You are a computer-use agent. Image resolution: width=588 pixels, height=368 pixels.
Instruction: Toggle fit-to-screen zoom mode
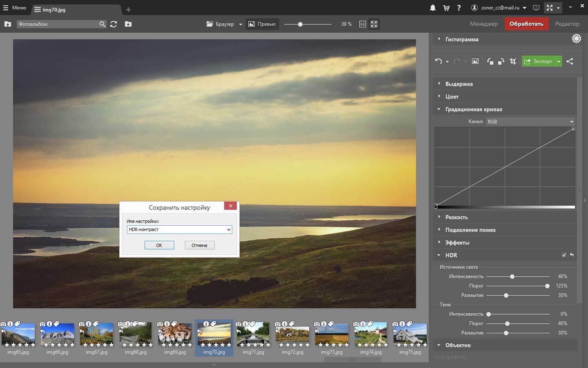point(374,24)
